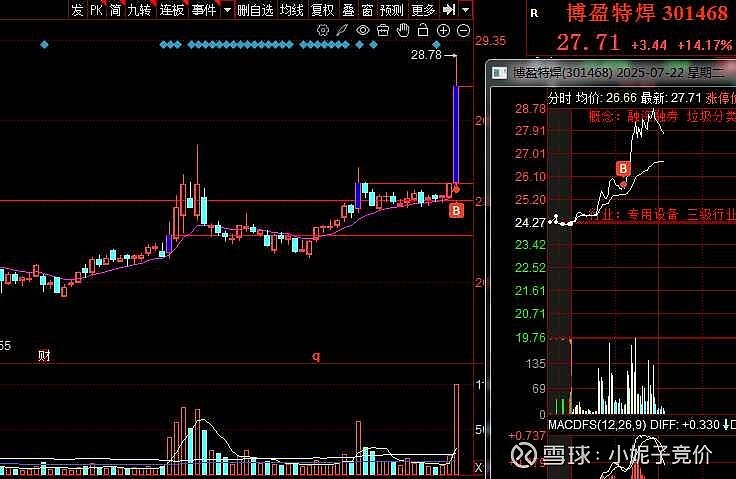Image resolution: width=736 pixels, height=479 pixels.
Task: Click the 发 toolbar button
Action: [77, 9]
